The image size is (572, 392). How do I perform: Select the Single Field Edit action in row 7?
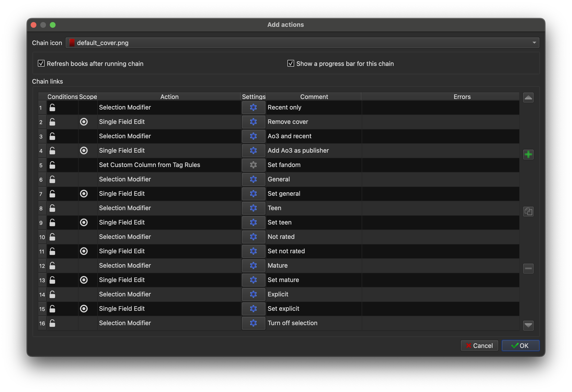click(x=169, y=194)
